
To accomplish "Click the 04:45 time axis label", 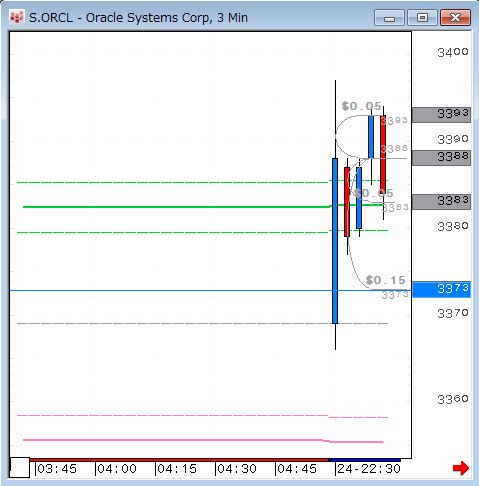I will point(297,469).
